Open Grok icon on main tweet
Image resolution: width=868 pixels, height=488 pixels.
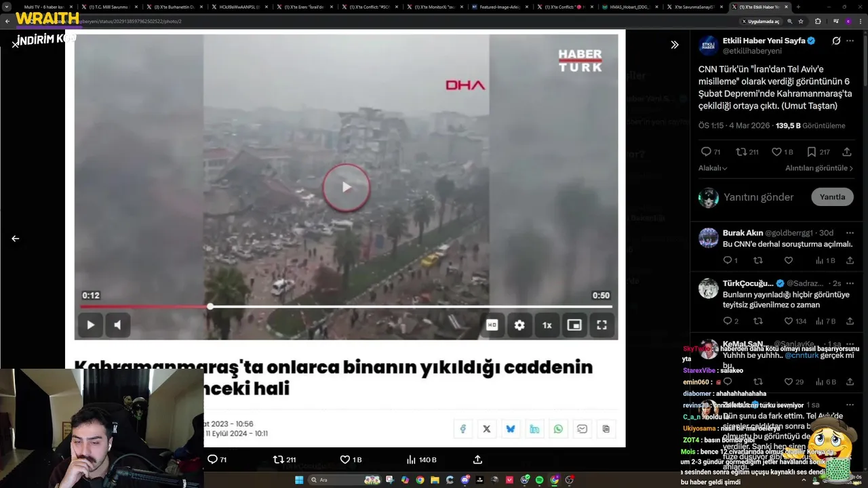[836, 41]
